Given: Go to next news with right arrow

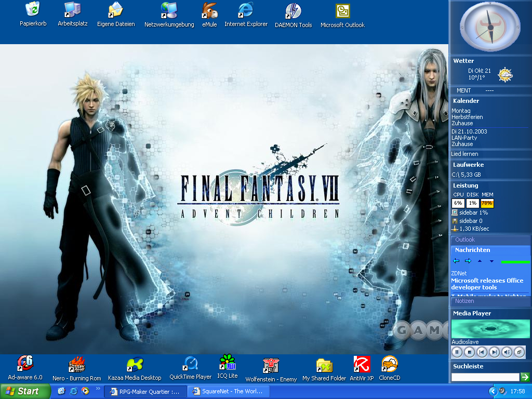Looking at the screenshot, I should (x=468, y=261).
